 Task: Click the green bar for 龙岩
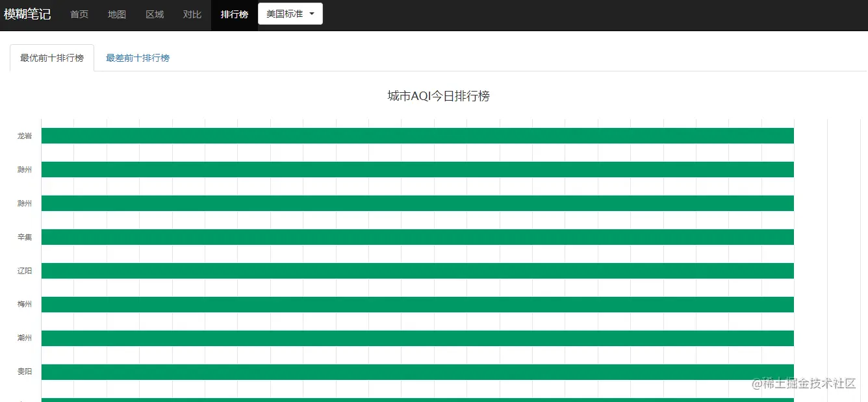point(418,136)
